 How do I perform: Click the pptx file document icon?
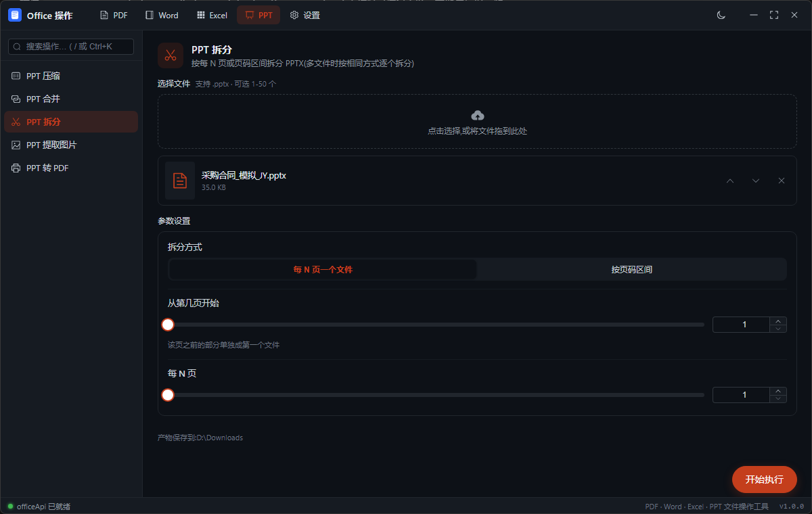click(x=180, y=181)
